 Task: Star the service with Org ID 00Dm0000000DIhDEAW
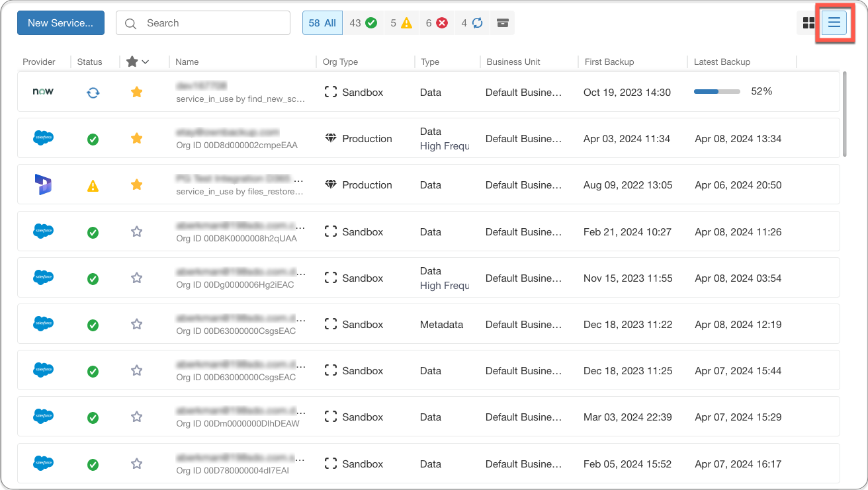(137, 417)
